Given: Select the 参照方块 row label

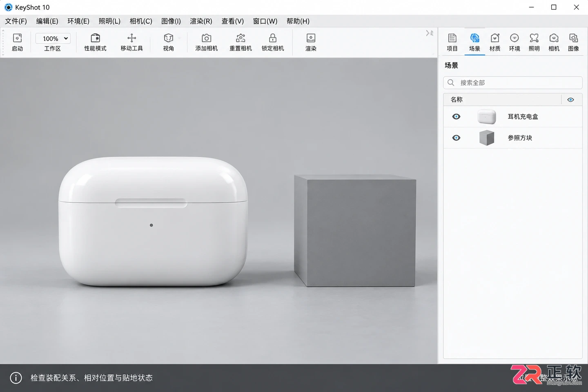Looking at the screenshot, I should pyautogui.click(x=520, y=138).
